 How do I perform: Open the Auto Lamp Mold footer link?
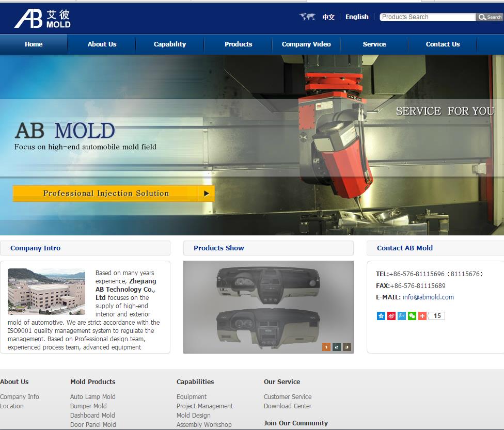[x=93, y=397]
